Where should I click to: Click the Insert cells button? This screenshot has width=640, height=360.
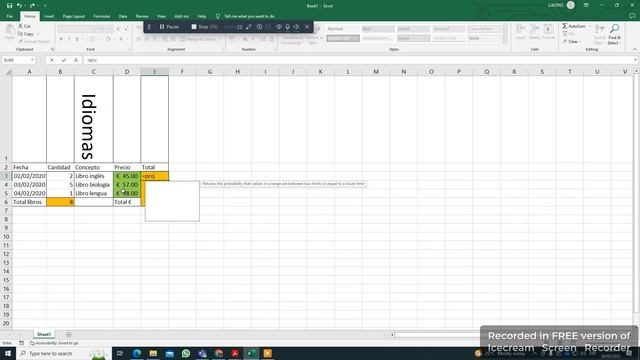pos(520,32)
